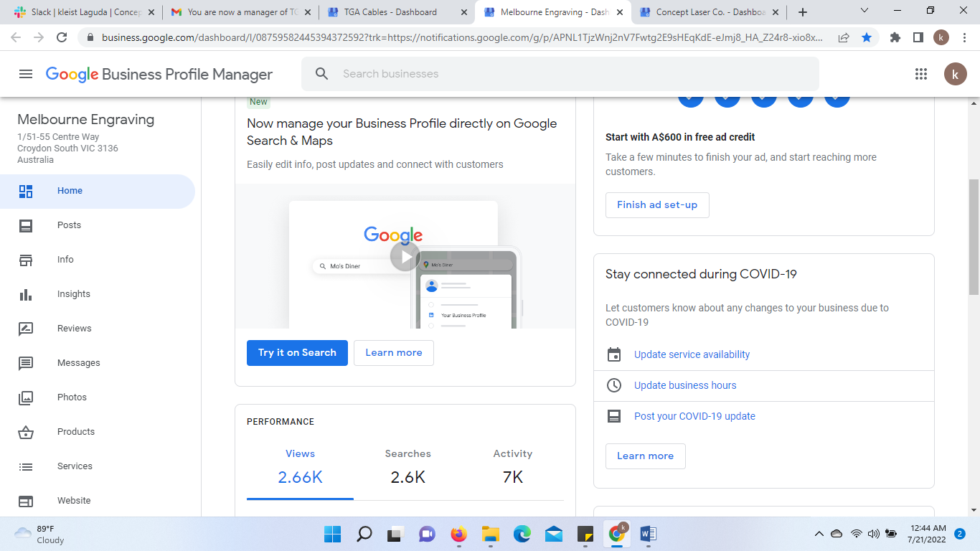980x551 pixels.
Task: Click the Products basket icon
Action: click(x=26, y=432)
